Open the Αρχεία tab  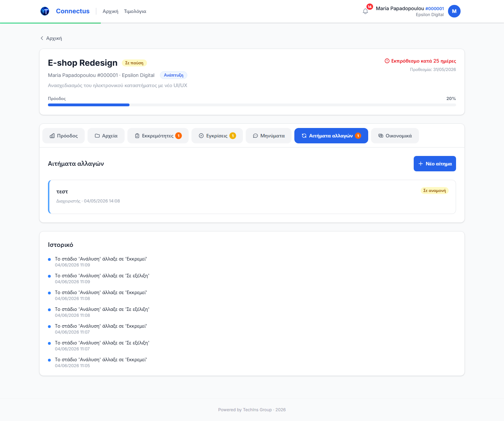106,136
